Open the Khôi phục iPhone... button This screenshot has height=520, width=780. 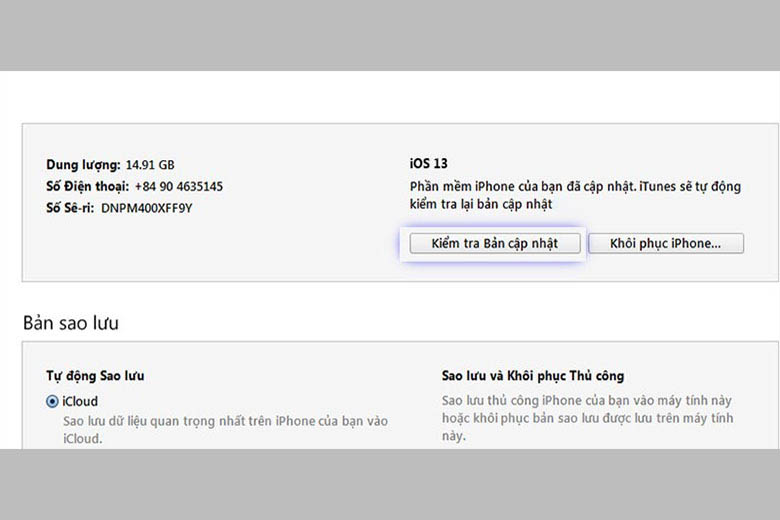point(666,243)
